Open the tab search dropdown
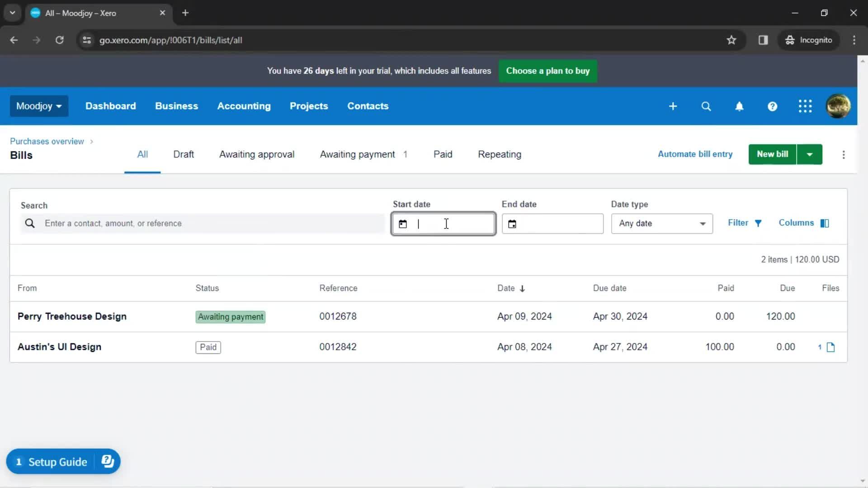Viewport: 868px width, 488px height. [x=12, y=13]
